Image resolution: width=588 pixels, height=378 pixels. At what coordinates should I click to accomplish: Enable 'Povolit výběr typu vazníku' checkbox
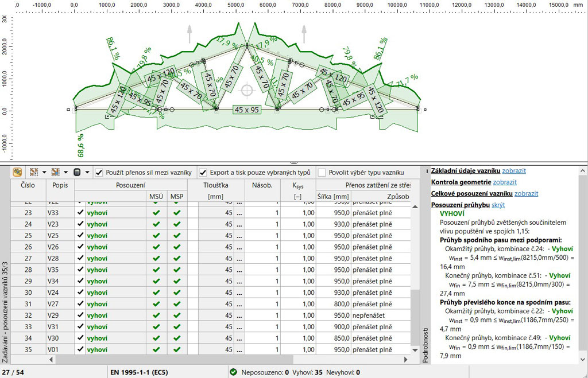click(322, 172)
